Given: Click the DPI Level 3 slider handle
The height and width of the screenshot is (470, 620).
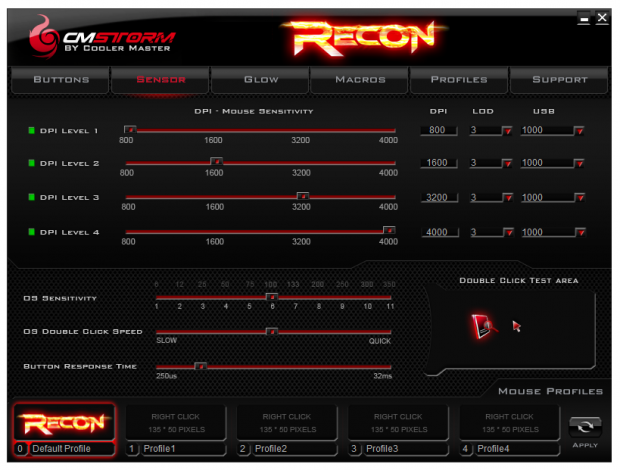Looking at the screenshot, I should tap(303, 196).
